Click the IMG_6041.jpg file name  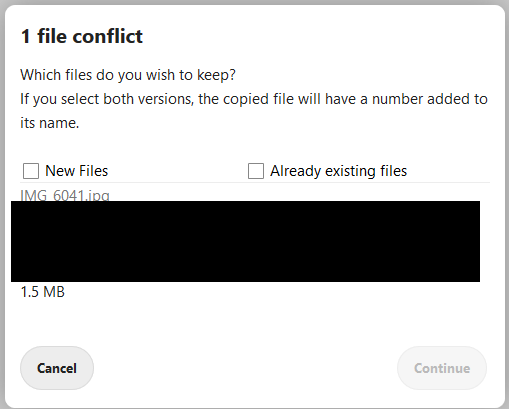point(65,195)
